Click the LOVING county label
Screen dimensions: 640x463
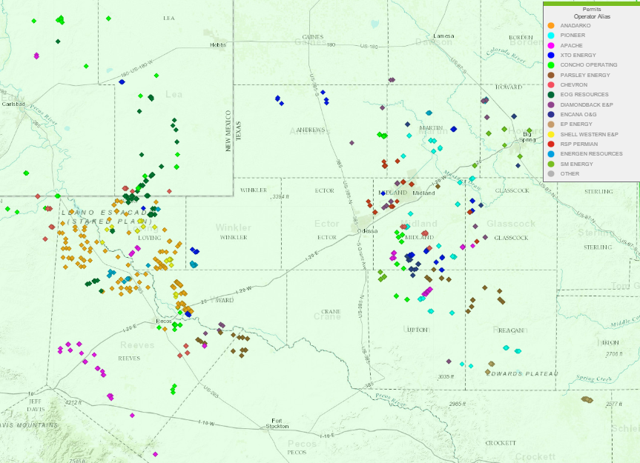coord(149,238)
